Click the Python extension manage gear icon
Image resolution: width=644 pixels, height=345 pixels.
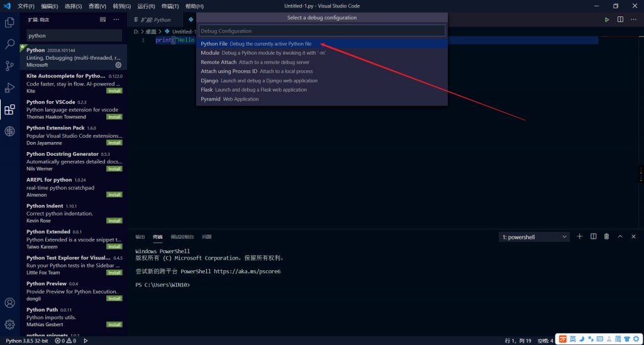tap(118, 65)
